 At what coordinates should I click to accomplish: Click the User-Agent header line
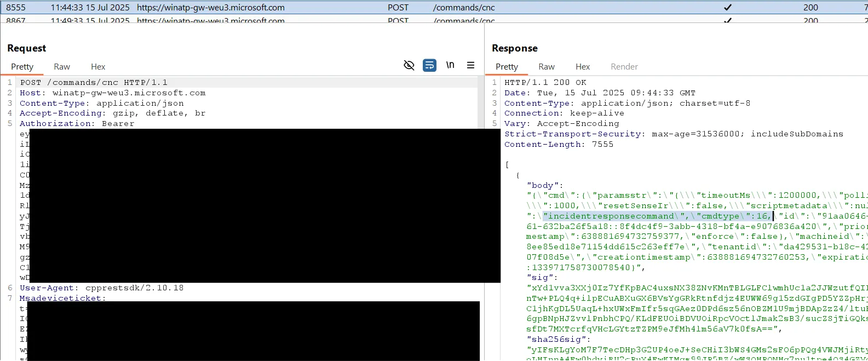click(101, 288)
